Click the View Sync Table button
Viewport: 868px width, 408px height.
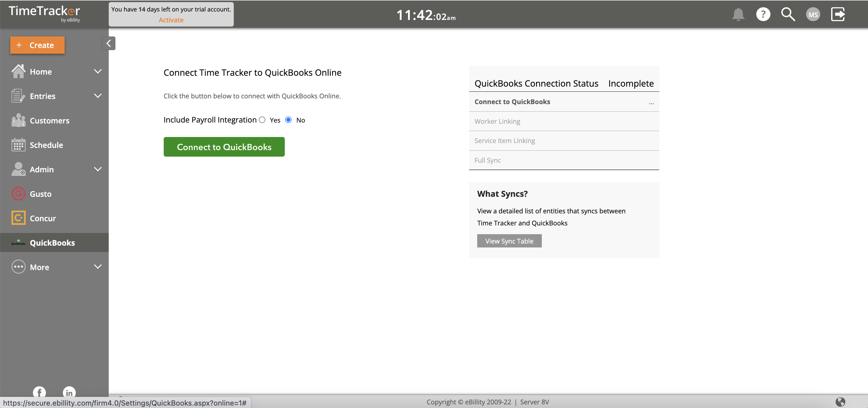[509, 241]
